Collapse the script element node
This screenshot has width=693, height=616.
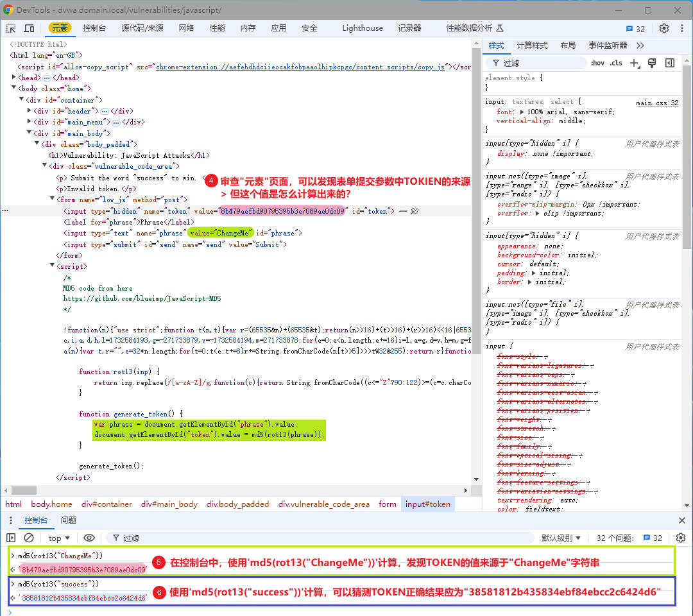pyautogui.click(x=52, y=266)
